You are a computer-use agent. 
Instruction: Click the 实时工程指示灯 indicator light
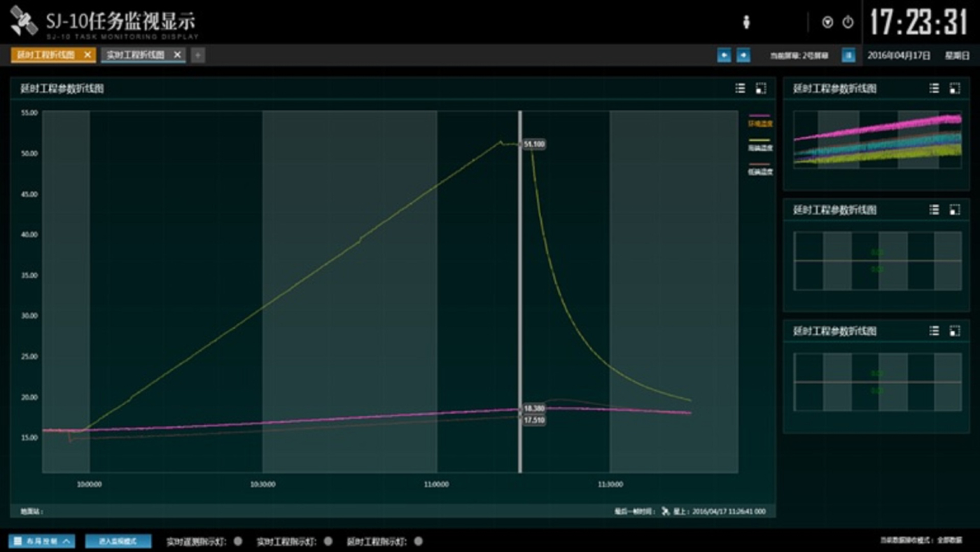pos(328,541)
